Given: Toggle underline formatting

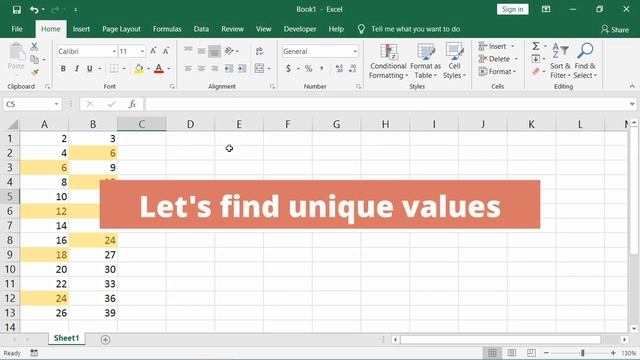Looking at the screenshot, I should [x=89, y=69].
